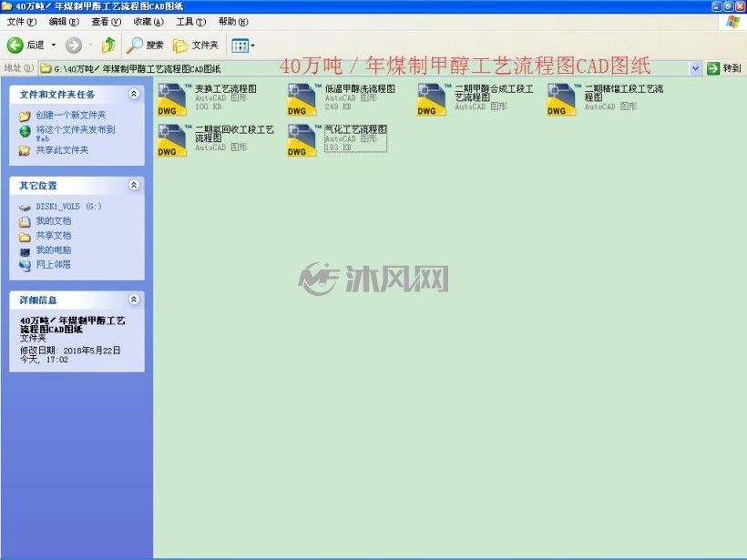The image size is (747, 560).
Task: Select the 变换工艺流程图 DWG file icon
Action: tap(171, 99)
